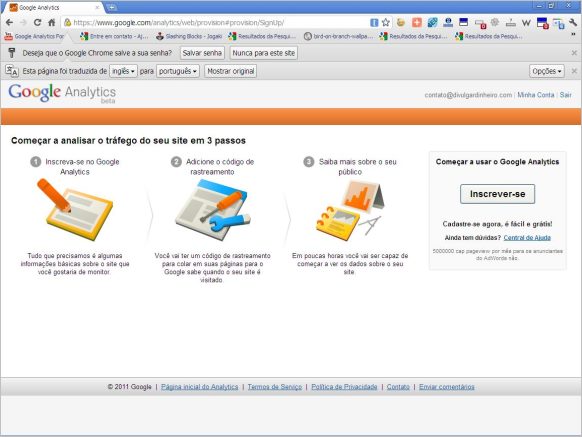Click the Mostrar original button
Viewport: 582px width, 437px height.
(x=230, y=71)
